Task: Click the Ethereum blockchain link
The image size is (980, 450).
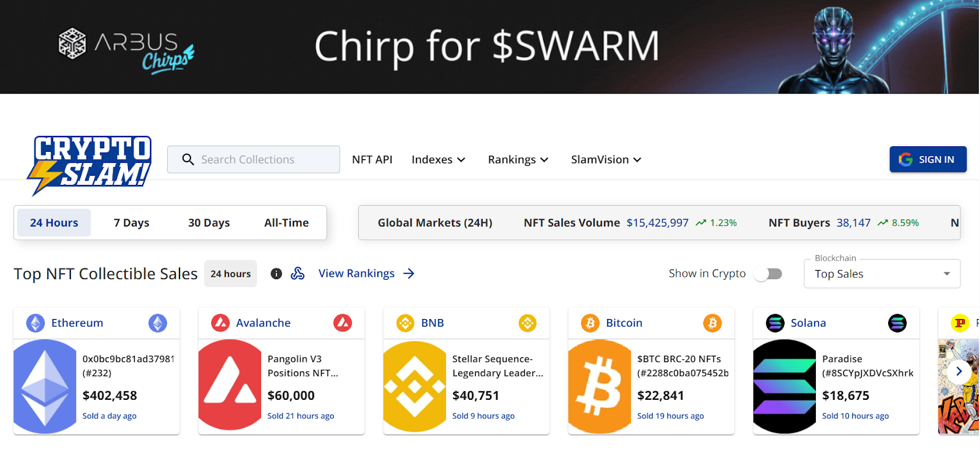Action: click(77, 323)
